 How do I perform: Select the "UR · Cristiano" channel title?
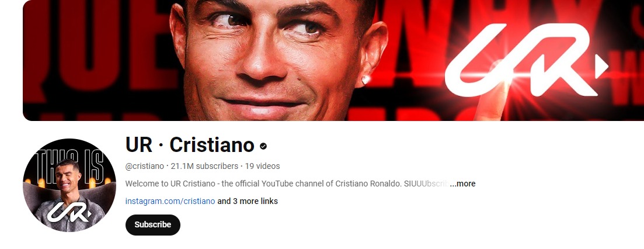point(190,145)
